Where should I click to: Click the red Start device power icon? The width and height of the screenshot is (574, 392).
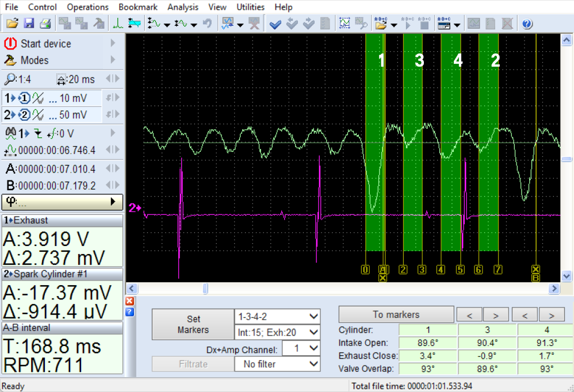pyautogui.click(x=10, y=44)
